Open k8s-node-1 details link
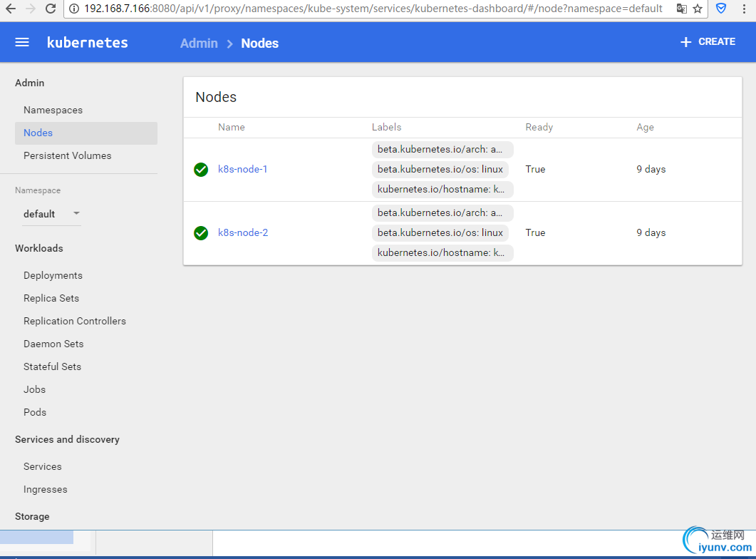The width and height of the screenshot is (756, 559). (242, 169)
